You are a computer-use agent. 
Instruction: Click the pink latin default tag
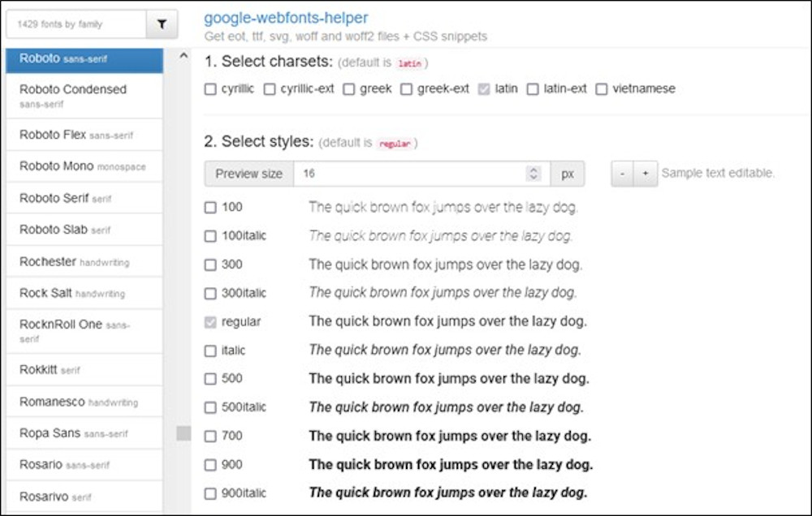pyautogui.click(x=409, y=63)
